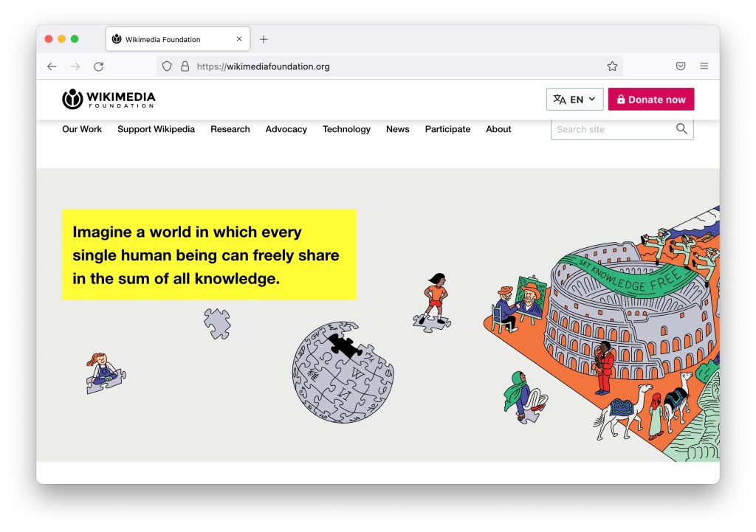Image resolution: width=756 pixels, height=532 pixels.
Task: Click in the Search site field
Action: [x=613, y=129]
